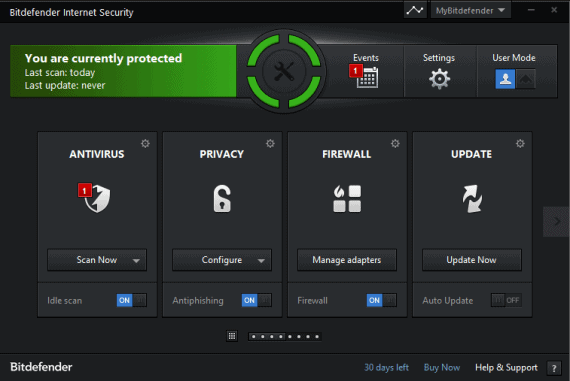Image resolution: width=570 pixels, height=381 pixels.
Task: Click the Update arrows icon
Action: (x=472, y=198)
